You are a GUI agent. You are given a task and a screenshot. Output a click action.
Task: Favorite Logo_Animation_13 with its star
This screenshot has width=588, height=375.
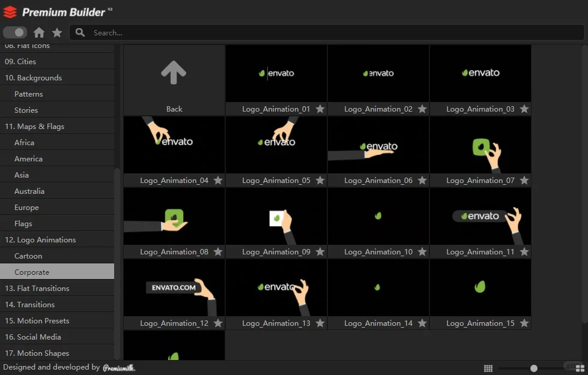pos(320,323)
